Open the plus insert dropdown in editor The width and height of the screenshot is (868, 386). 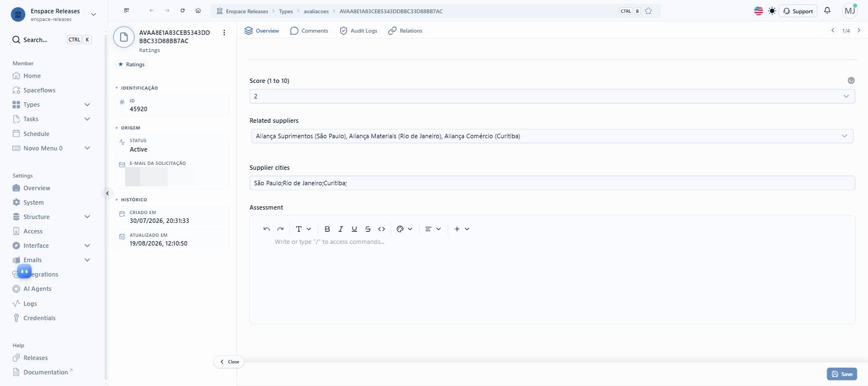pos(462,229)
